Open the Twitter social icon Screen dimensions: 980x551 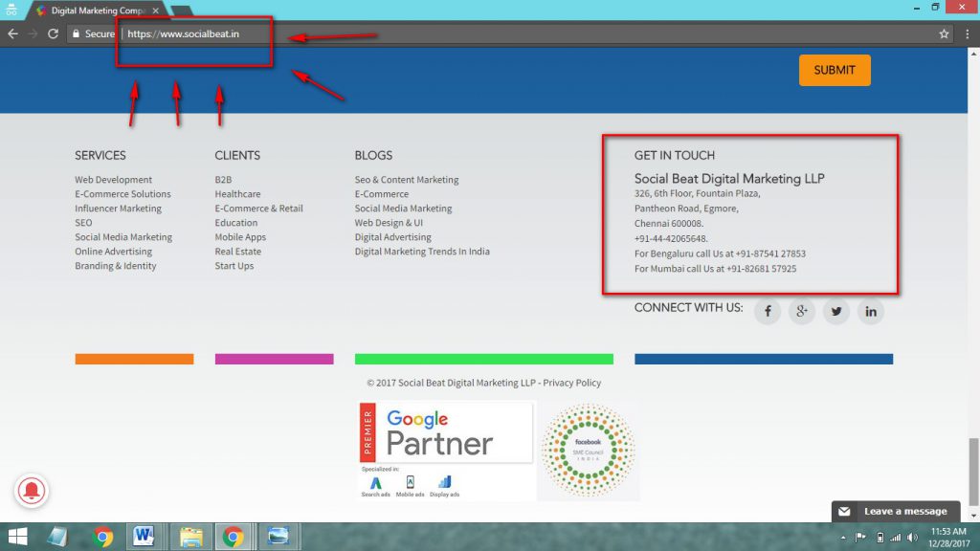click(x=836, y=311)
